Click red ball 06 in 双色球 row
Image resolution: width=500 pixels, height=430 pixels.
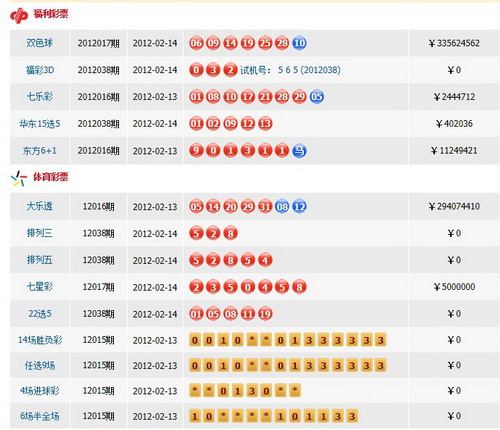click(x=196, y=43)
